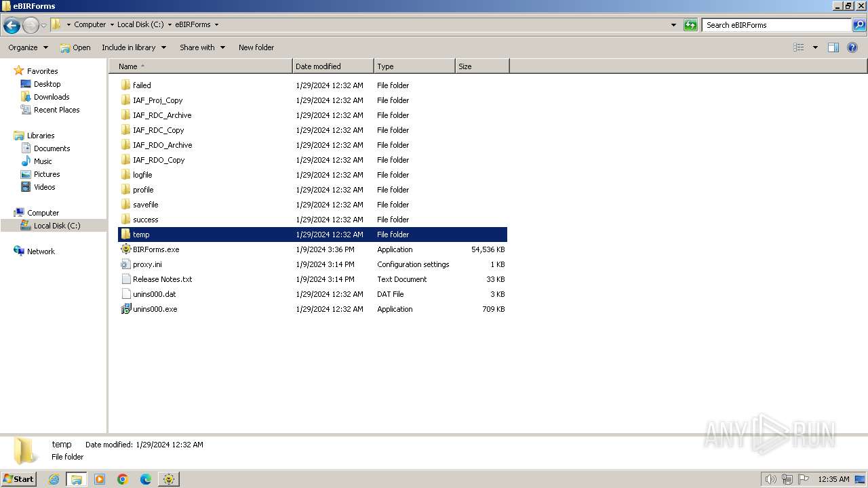The height and width of the screenshot is (488, 868).
Task: Select the IAF_RDC_Copy folder icon
Action: point(125,130)
